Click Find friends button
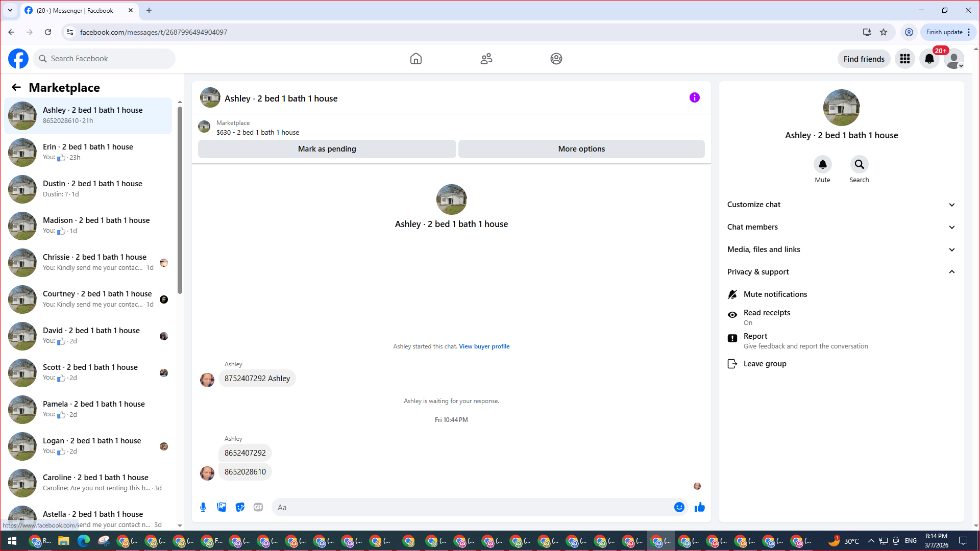Viewport: 980px width, 551px height. tap(864, 59)
